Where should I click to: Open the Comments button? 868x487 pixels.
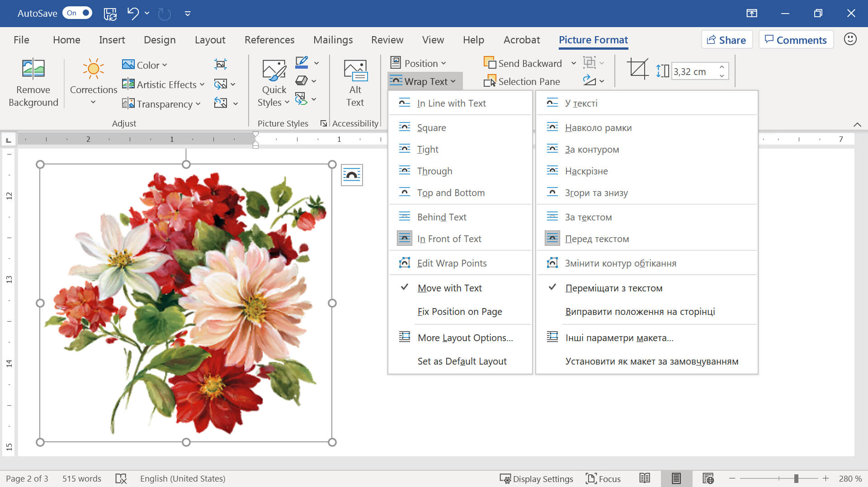796,40
